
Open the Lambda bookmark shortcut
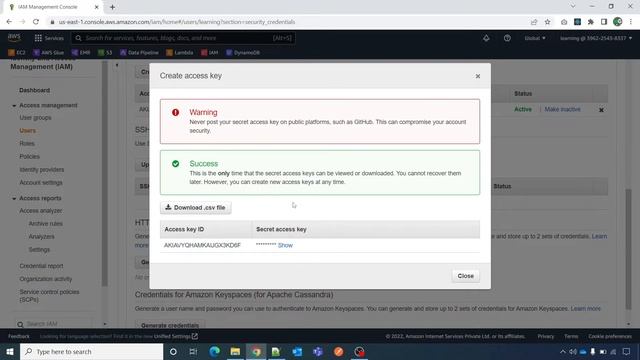(x=180, y=53)
